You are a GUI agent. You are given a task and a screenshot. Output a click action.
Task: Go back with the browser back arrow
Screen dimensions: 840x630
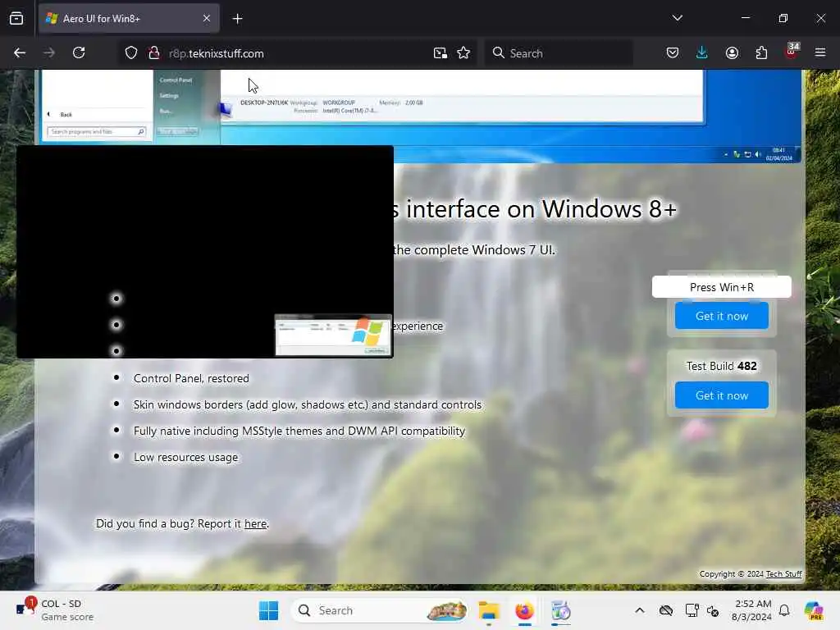tap(20, 52)
